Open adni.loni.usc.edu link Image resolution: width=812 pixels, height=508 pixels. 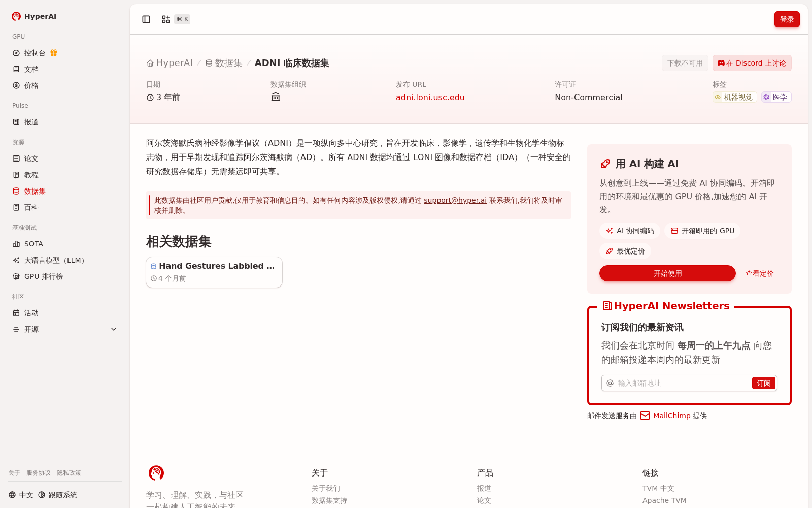(x=430, y=97)
